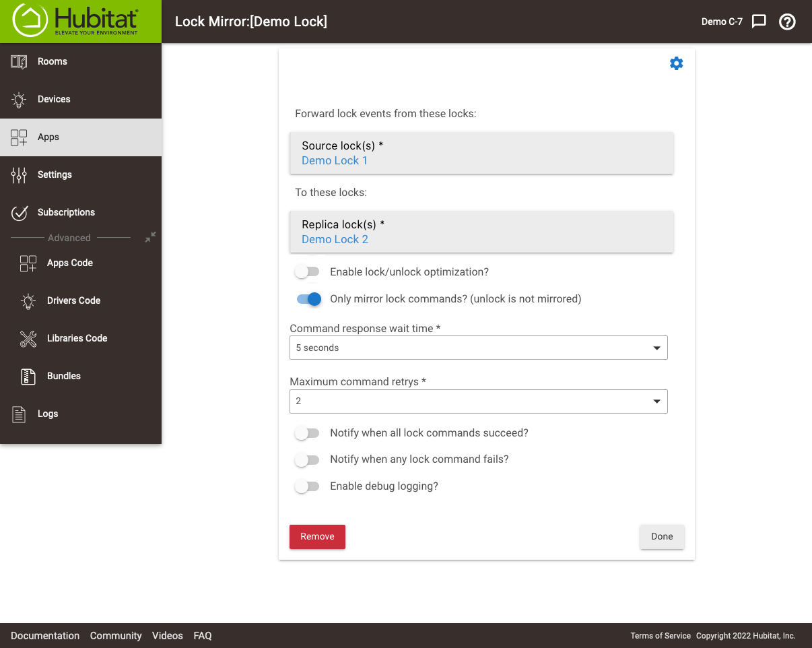Open Logs from the sidebar

(x=81, y=414)
